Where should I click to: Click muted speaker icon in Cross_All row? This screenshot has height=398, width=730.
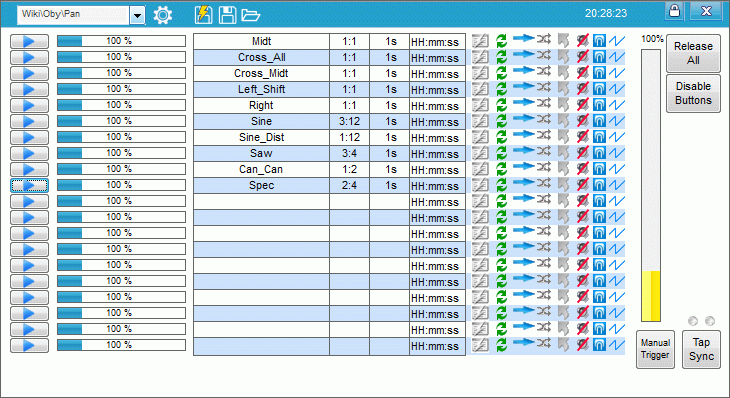tap(582, 57)
